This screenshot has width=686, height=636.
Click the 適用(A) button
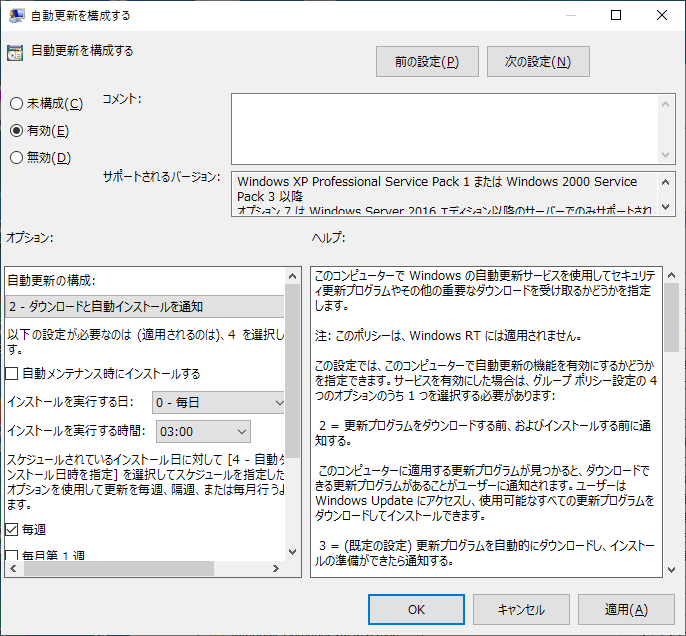point(626,609)
